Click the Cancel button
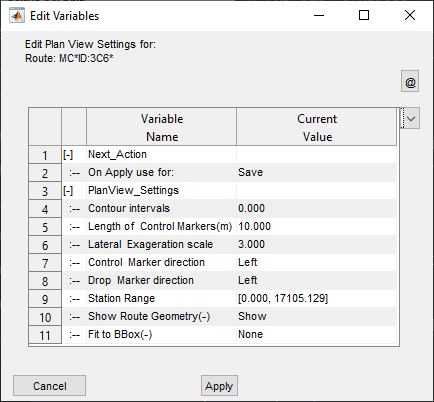 pos(49,386)
